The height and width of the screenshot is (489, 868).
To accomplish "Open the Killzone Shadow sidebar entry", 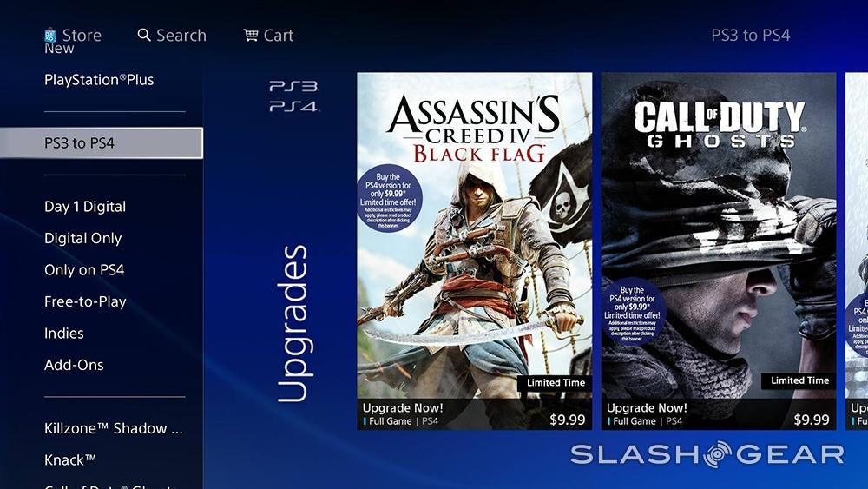I will 114,428.
